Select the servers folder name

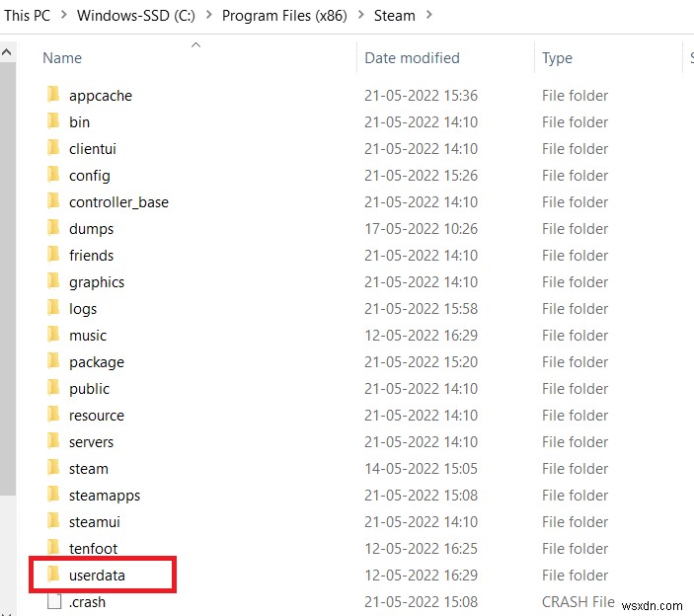pos(91,442)
